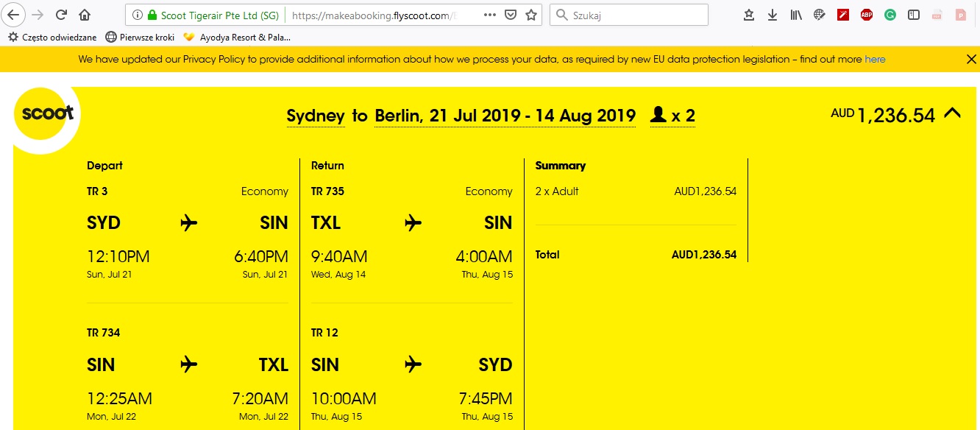This screenshot has height=430, width=980.
Task: Open the passenger count selector
Action: coord(672,116)
